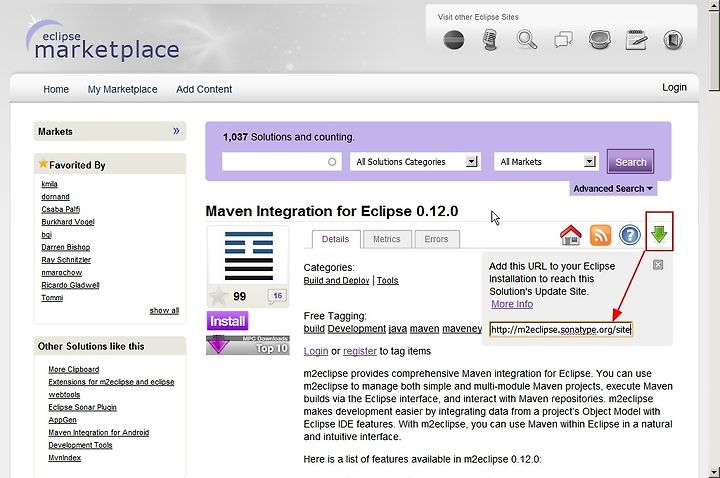Open the AppGen solution link
The image size is (720, 478).
tap(62, 420)
